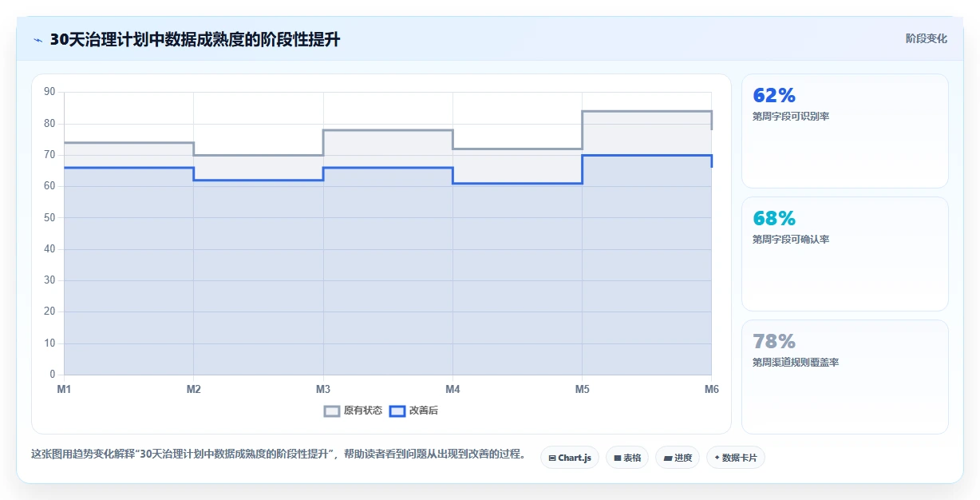Click the 数据卡片 tag
Image resolution: width=980 pixels, height=500 pixels.
[736, 458]
